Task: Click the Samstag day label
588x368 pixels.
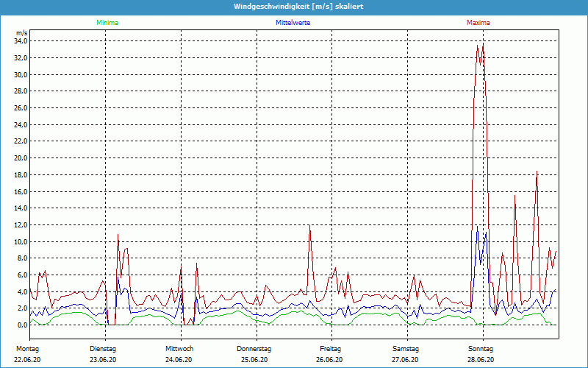Action: tap(406, 349)
